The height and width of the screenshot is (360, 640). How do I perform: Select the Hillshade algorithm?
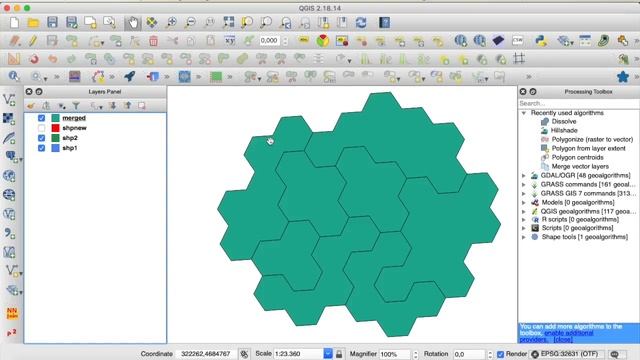[x=564, y=131]
